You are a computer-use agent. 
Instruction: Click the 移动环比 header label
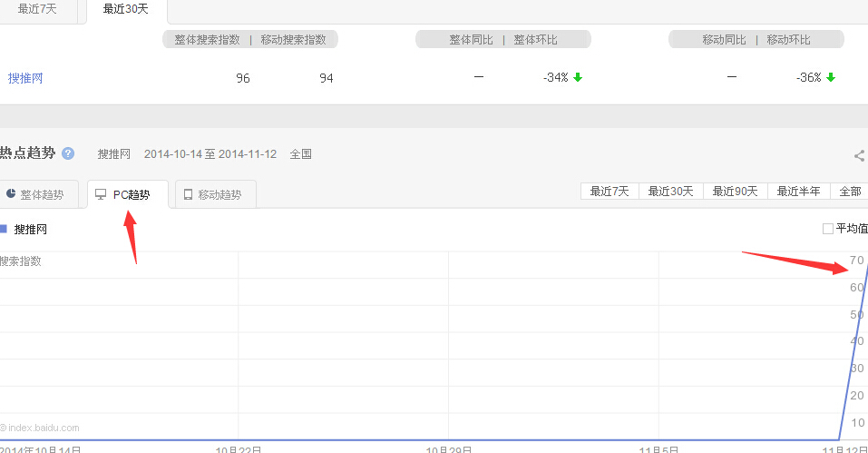[788, 40]
